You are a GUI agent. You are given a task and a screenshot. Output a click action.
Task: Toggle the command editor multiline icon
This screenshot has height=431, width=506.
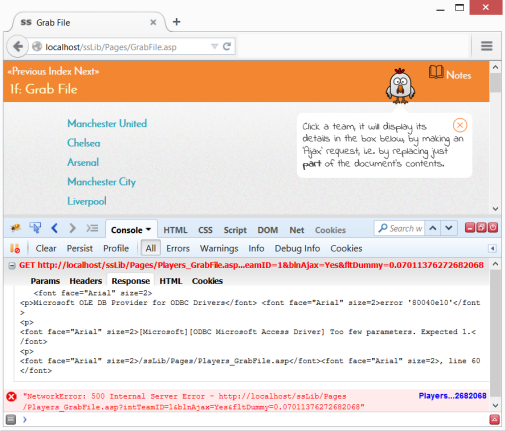[x=92, y=228]
